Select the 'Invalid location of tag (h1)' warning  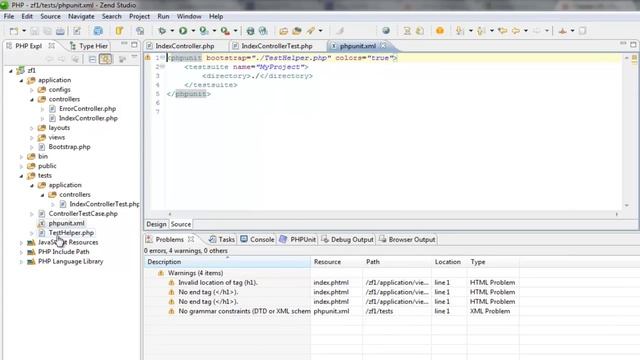coord(218,282)
